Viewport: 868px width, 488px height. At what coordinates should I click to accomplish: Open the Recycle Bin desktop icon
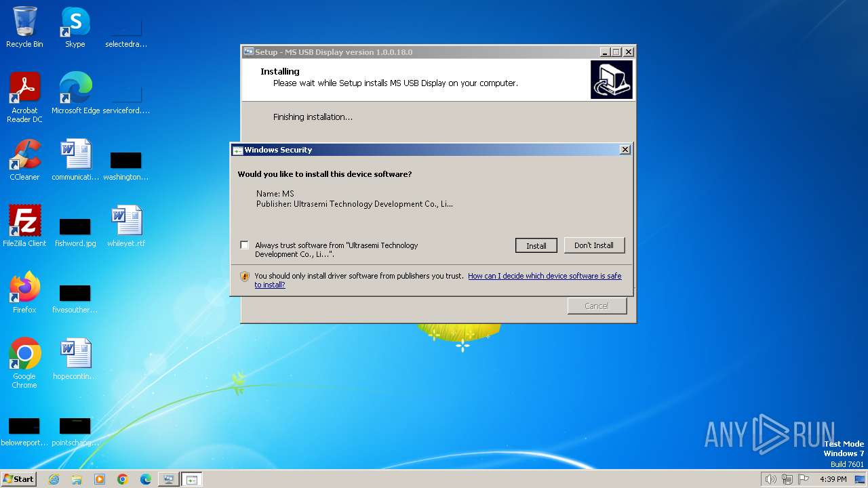pyautogui.click(x=24, y=27)
